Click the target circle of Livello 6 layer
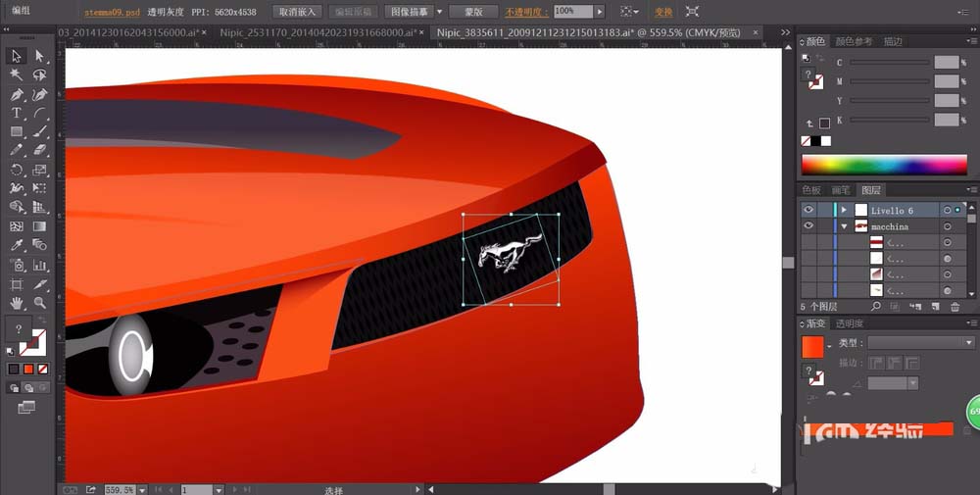The image size is (980, 495). 948,211
